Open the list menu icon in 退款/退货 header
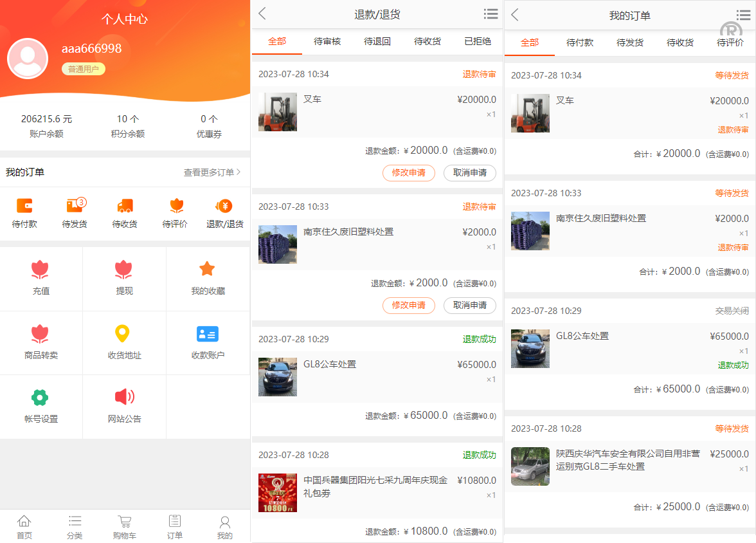 point(491,14)
